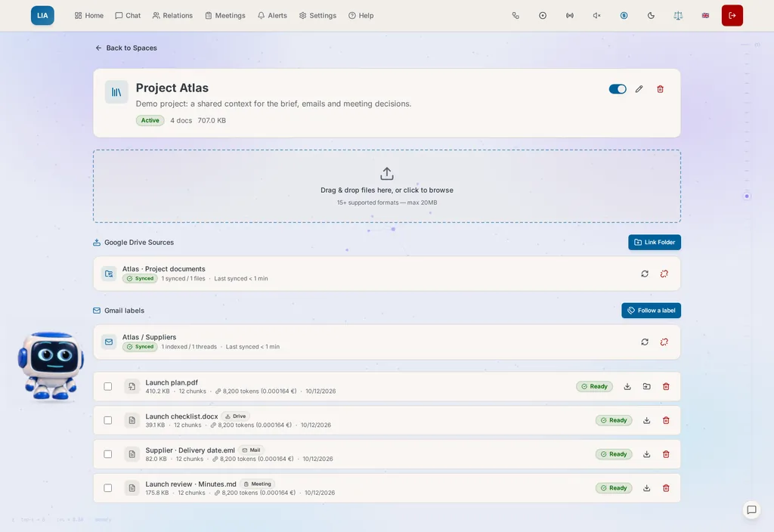Go to the Home menu item
This screenshot has width=774, height=532.
(89, 15)
